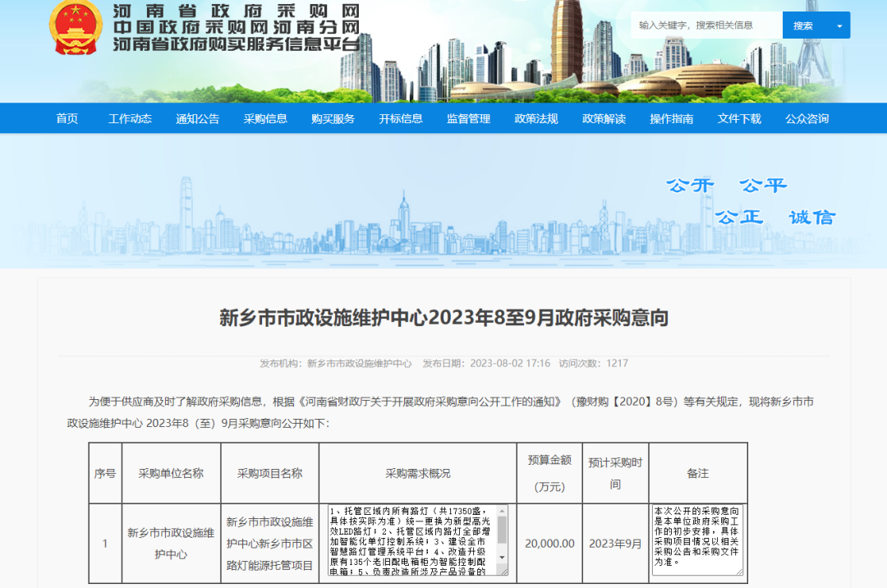Click the 采购需求概况 textbox scrollbar thumb

click(502, 530)
